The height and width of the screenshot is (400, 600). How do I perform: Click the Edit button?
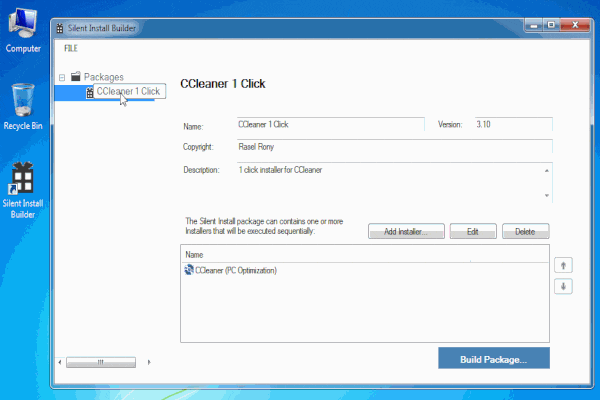click(x=473, y=231)
